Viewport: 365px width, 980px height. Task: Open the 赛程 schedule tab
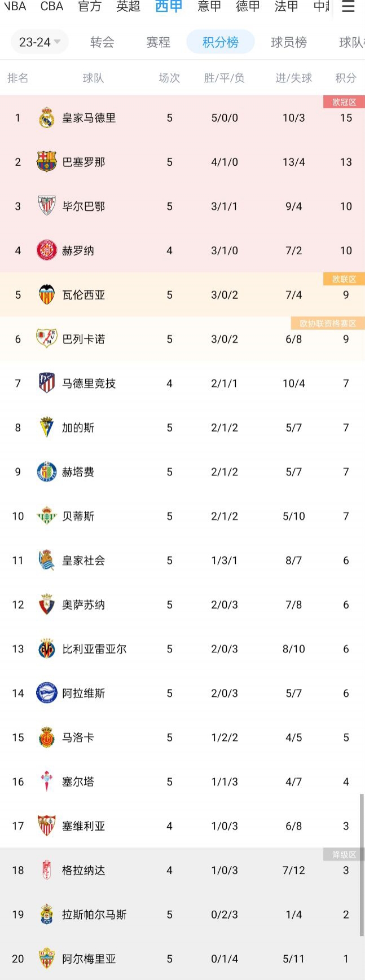tap(158, 42)
